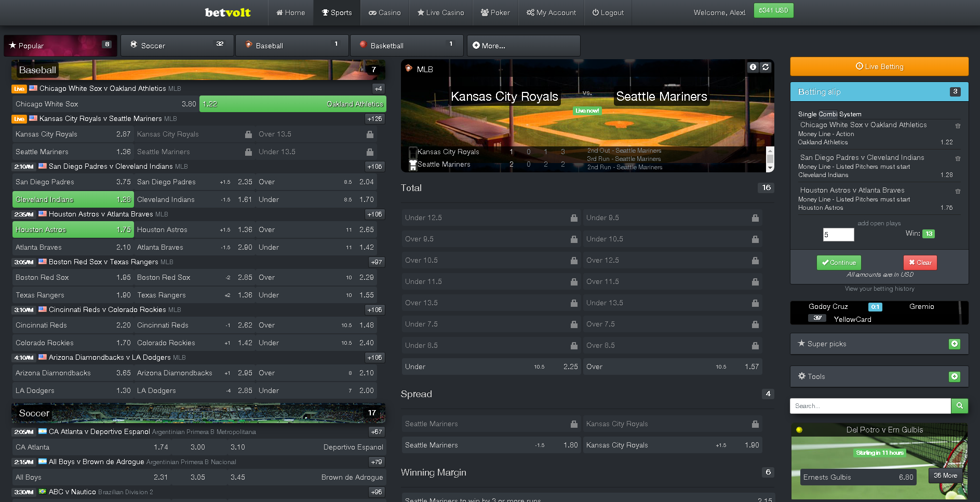980x502 pixels.
Task: Click the Live Betting button
Action: pos(879,66)
